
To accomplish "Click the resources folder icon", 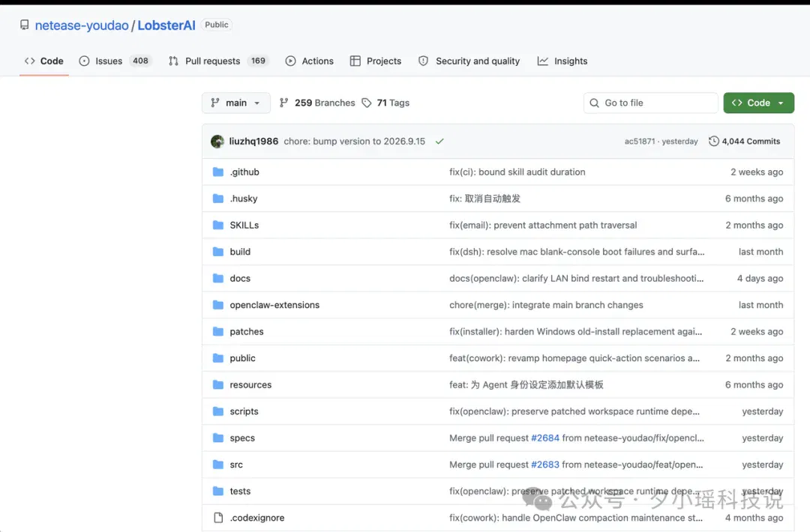I will coord(218,385).
